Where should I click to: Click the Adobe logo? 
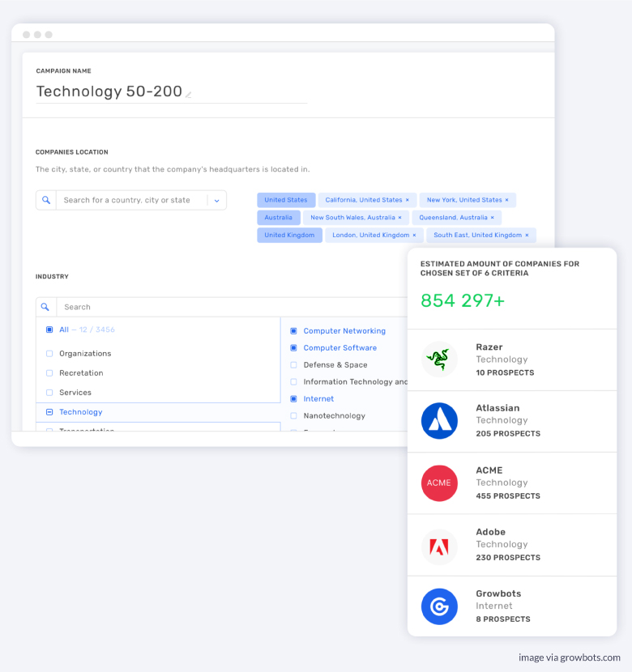439,547
